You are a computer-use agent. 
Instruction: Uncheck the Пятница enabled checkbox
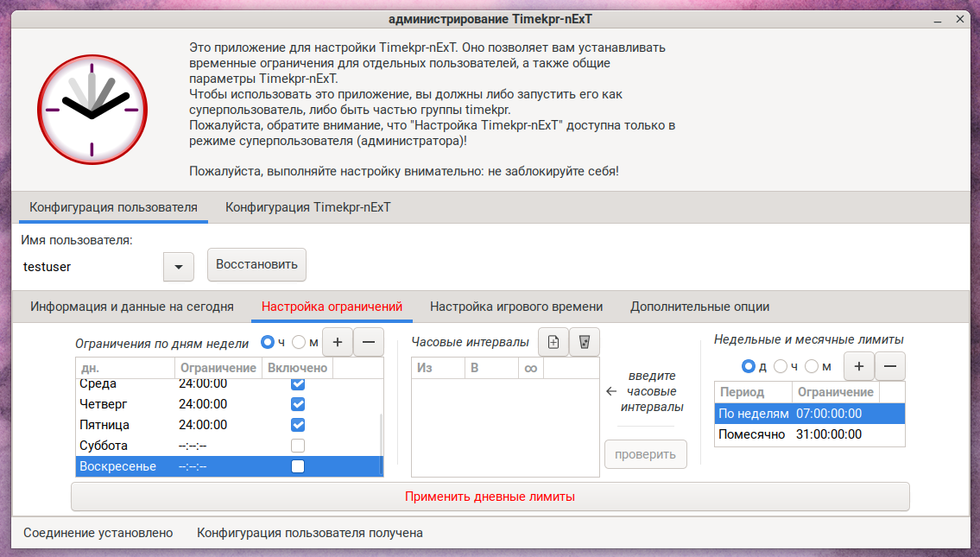(298, 425)
